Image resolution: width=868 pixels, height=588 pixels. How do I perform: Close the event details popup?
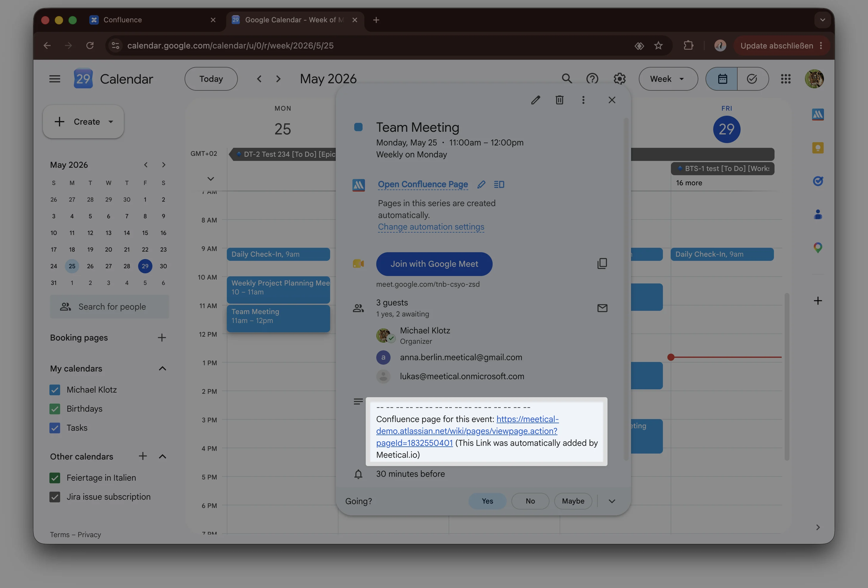point(612,100)
